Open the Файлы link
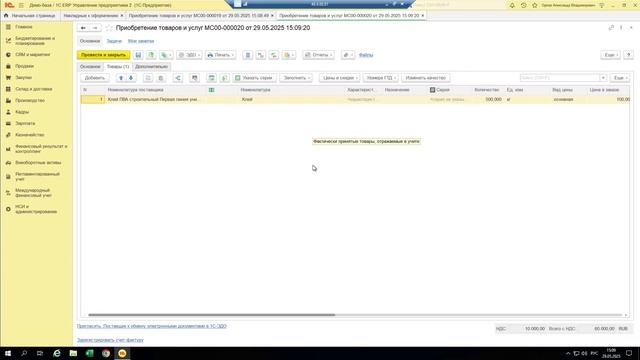Viewport: 640px width, 360px height. [366, 55]
